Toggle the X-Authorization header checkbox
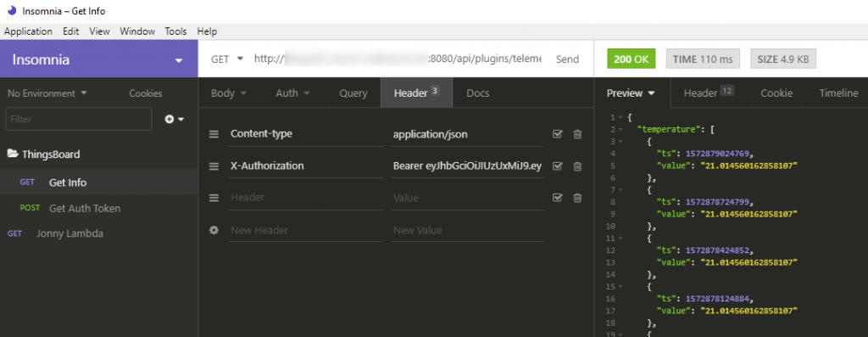 click(x=558, y=166)
